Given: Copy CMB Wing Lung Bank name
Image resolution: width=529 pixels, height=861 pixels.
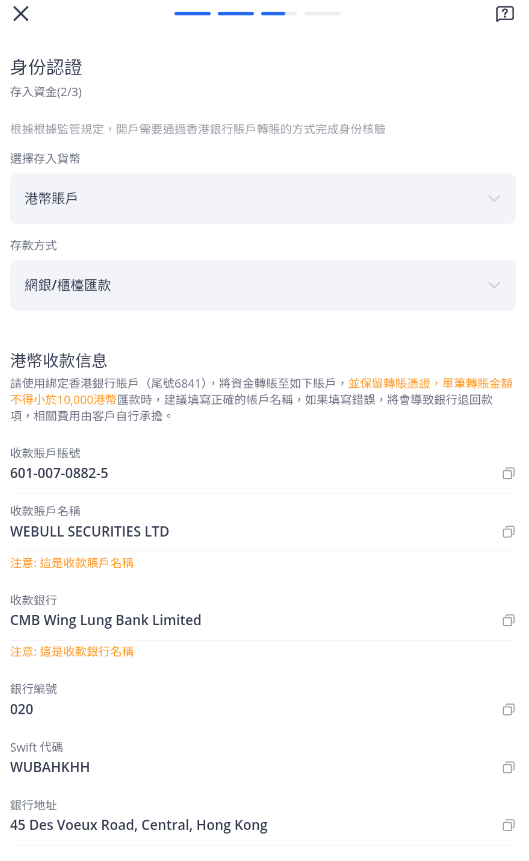Looking at the screenshot, I should click(x=509, y=620).
